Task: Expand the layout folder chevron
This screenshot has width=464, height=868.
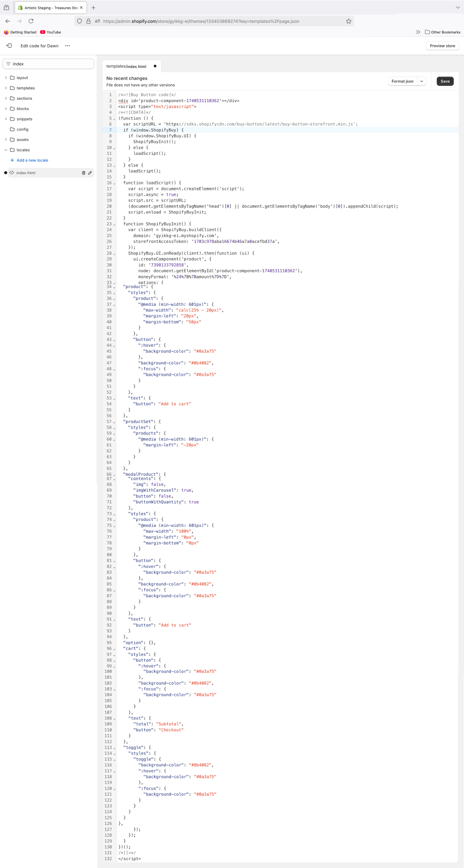Action: point(6,78)
